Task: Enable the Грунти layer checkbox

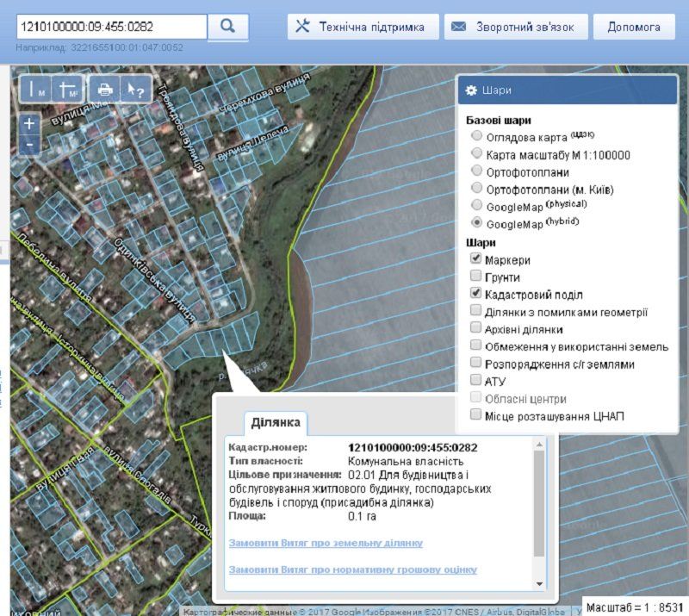Action: point(476,277)
